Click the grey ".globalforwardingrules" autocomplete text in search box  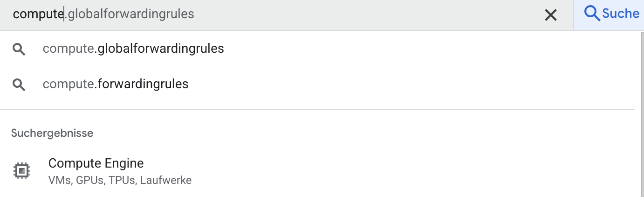coord(129,14)
